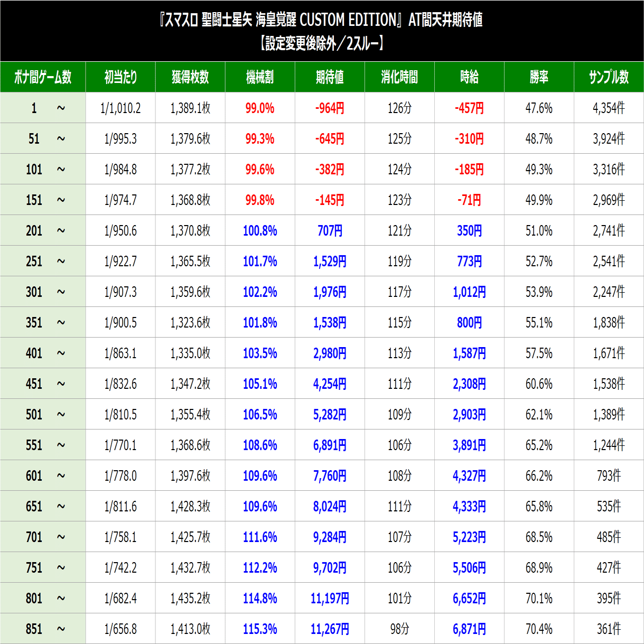Click the 793件 sample count cell

click(x=609, y=476)
